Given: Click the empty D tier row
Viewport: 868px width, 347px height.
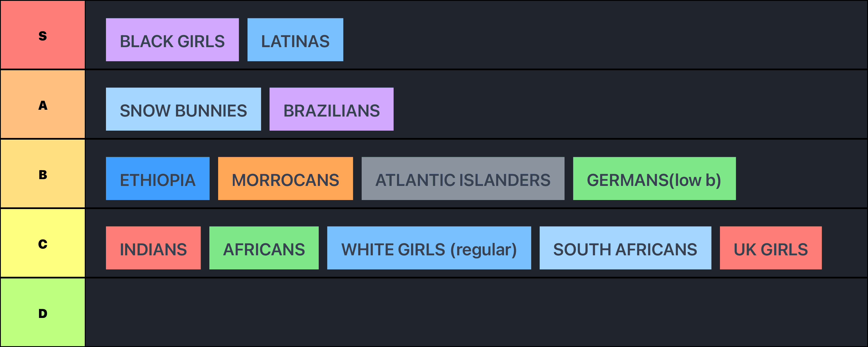Looking at the screenshot, I should point(472,313).
